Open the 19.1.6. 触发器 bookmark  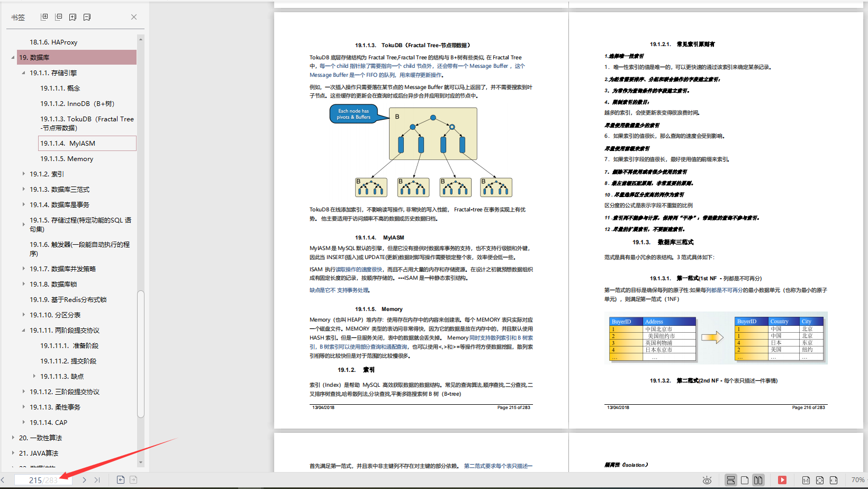(x=79, y=249)
